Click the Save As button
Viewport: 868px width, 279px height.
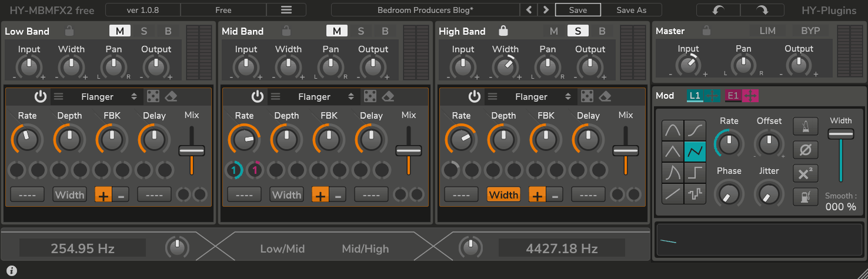click(x=631, y=10)
